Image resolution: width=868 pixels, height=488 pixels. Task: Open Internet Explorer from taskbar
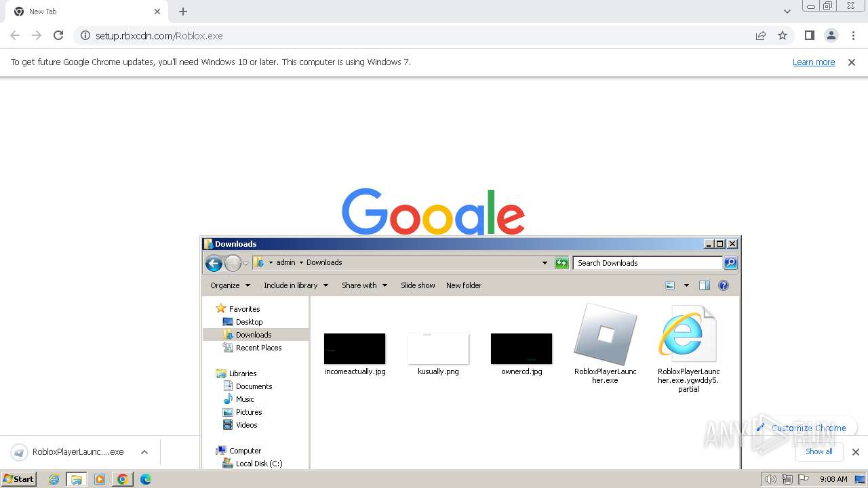pos(54,479)
